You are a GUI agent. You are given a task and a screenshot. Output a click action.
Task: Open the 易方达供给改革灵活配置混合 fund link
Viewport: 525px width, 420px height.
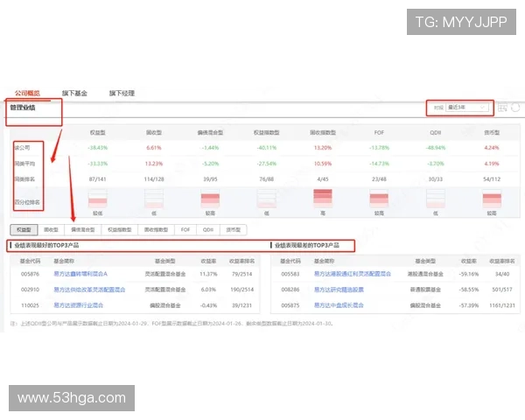pos(89,290)
